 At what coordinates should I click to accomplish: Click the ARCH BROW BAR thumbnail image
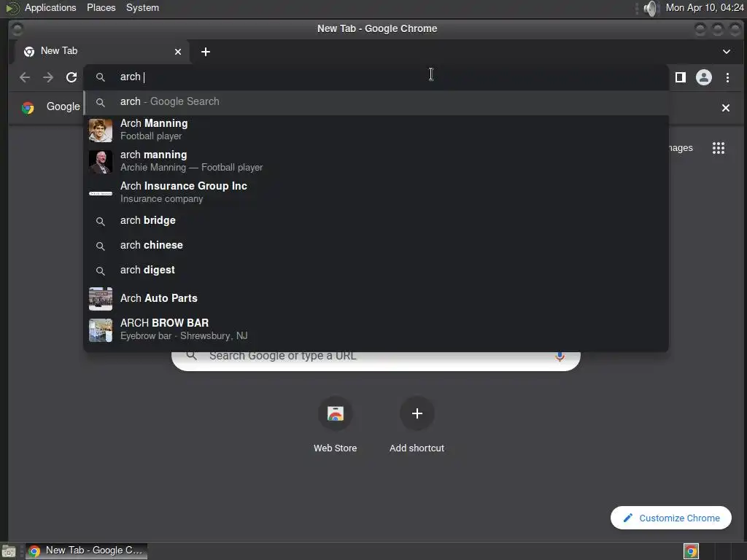click(x=101, y=330)
